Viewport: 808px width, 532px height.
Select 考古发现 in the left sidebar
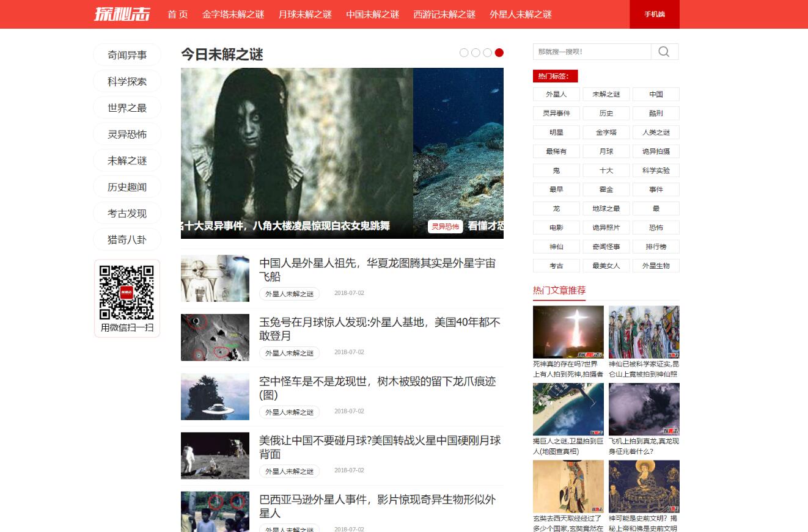(127, 213)
